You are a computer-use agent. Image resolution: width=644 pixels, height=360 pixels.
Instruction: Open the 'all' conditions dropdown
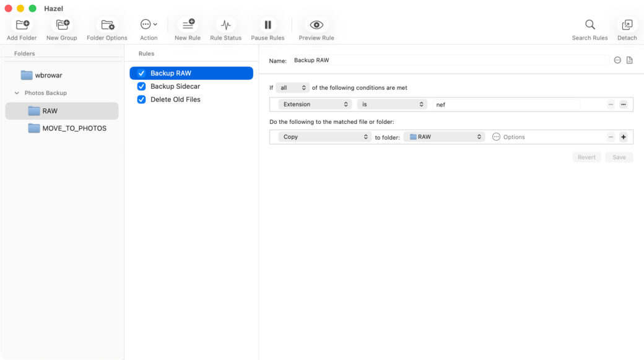point(292,88)
